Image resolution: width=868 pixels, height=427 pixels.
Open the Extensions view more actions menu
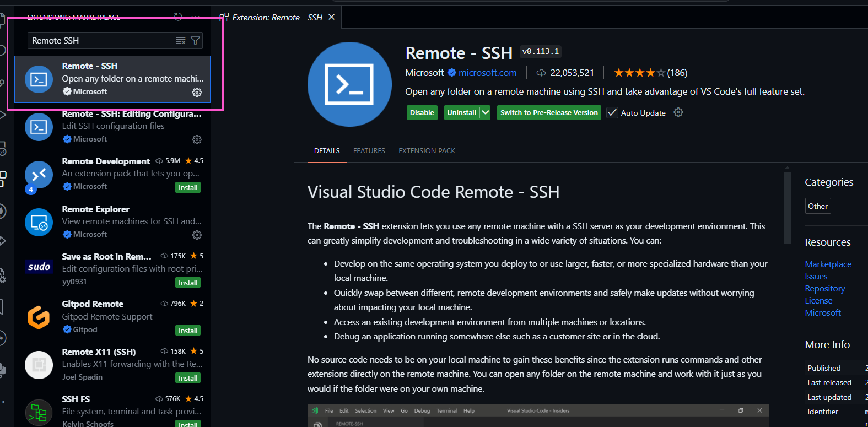coord(196,17)
